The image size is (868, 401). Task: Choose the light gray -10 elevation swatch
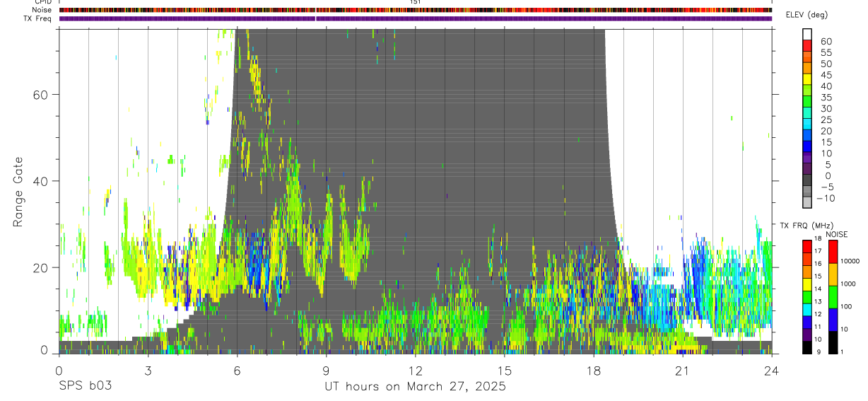pyautogui.click(x=807, y=202)
